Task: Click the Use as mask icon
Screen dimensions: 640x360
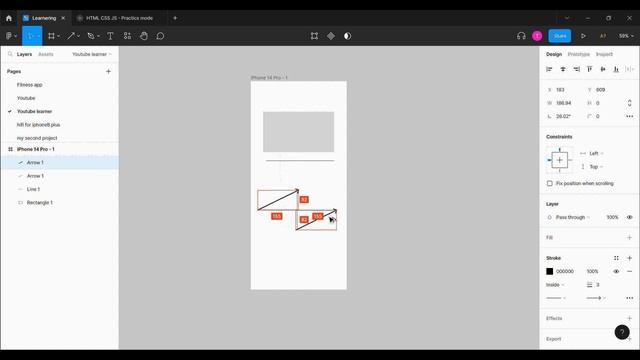Action: pyautogui.click(x=347, y=36)
